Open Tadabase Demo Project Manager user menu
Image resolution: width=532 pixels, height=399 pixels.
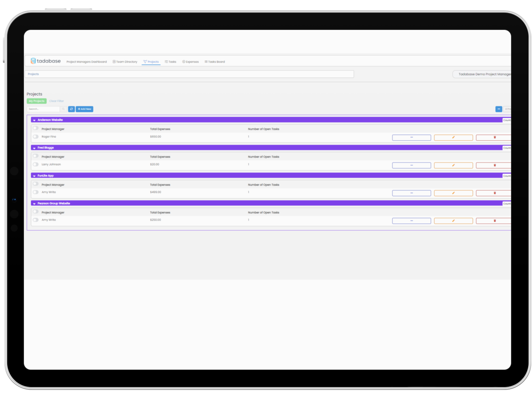pos(482,74)
